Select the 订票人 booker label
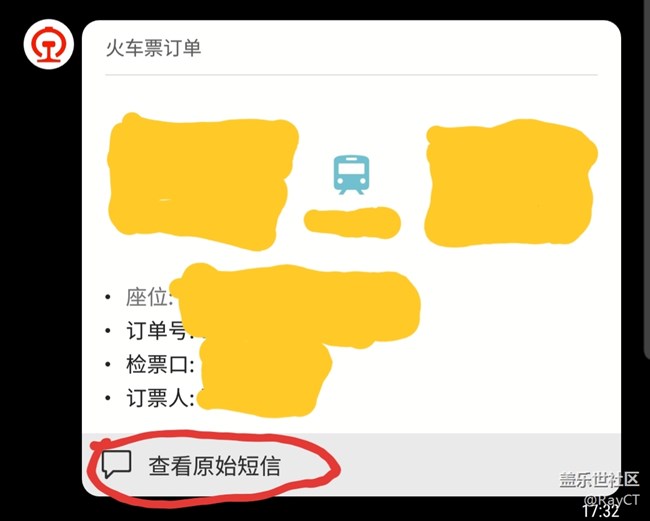Viewport: 650px width, 521px height. (x=160, y=398)
